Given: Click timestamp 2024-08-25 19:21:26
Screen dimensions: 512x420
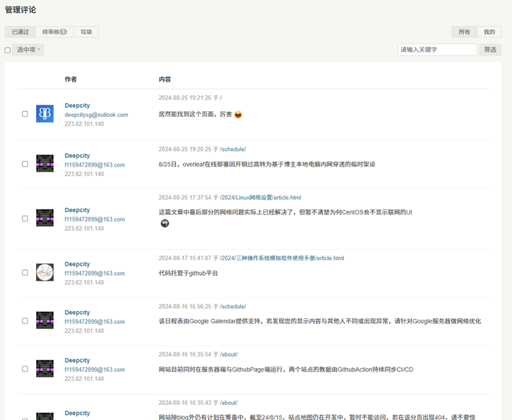Looking at the screenshot, I should click(x=185, y=97).
